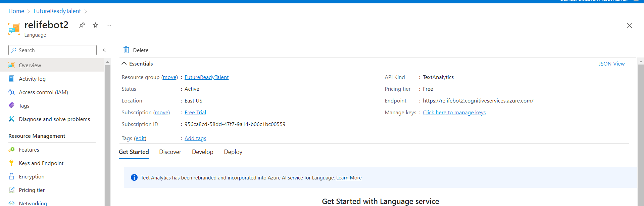Click here to manage keys link
Image resolution: width=644 pixels, height=206 pixels.
pos(454,112)
